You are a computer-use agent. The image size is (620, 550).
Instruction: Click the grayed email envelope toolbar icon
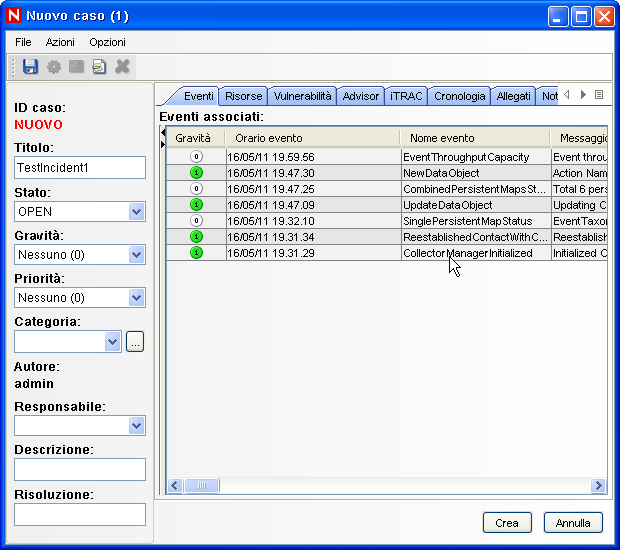coord(76,66)
